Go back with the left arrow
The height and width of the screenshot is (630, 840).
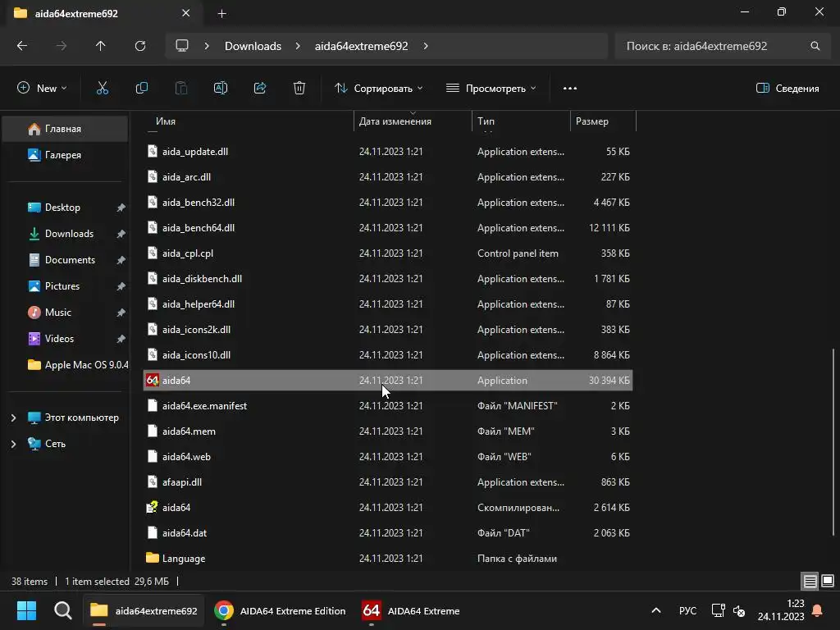tap(22, 46)
